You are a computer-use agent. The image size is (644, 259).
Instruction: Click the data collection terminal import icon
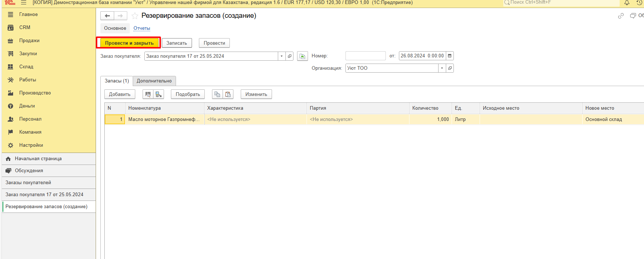point(159,94)
